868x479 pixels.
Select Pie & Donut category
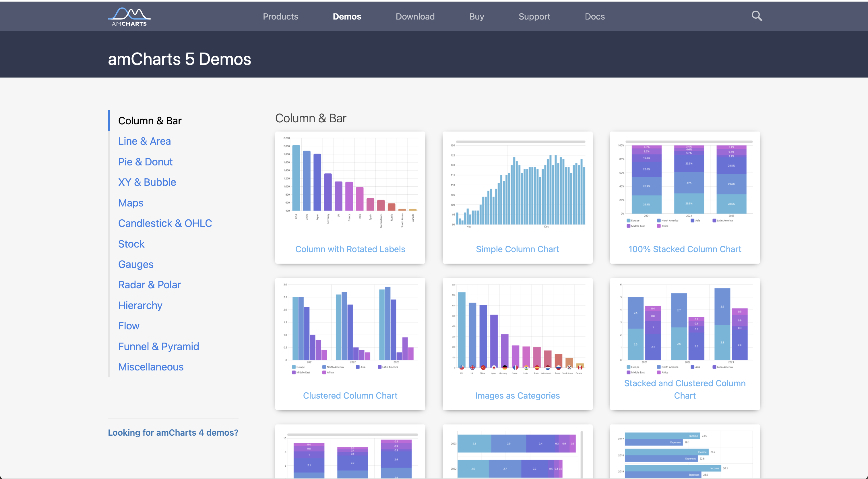[x=145, y=161]
